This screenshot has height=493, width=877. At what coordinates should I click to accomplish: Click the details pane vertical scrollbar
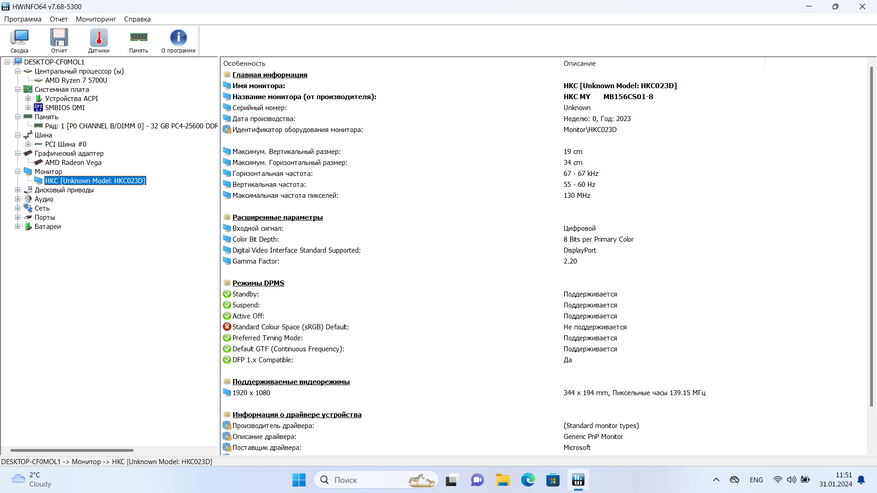871,235
